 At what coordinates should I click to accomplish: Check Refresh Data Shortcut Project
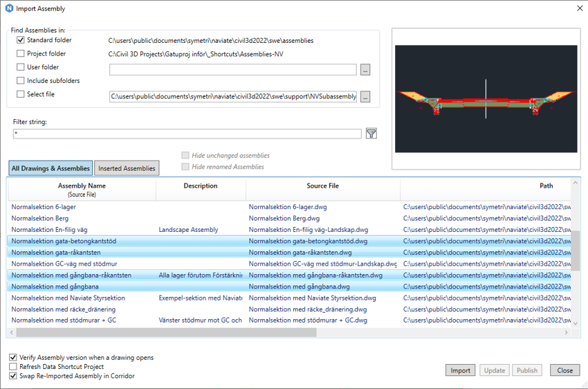coord(13,366)
